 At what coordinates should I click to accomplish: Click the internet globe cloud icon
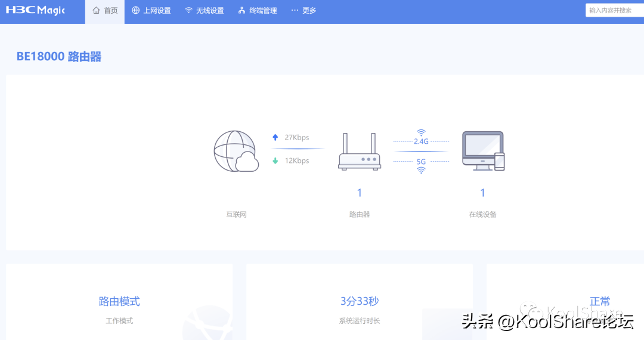click(236, 151)
